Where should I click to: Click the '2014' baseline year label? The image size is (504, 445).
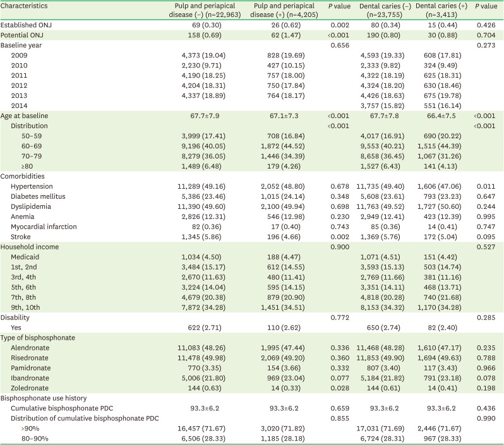(x=19, y=105)
